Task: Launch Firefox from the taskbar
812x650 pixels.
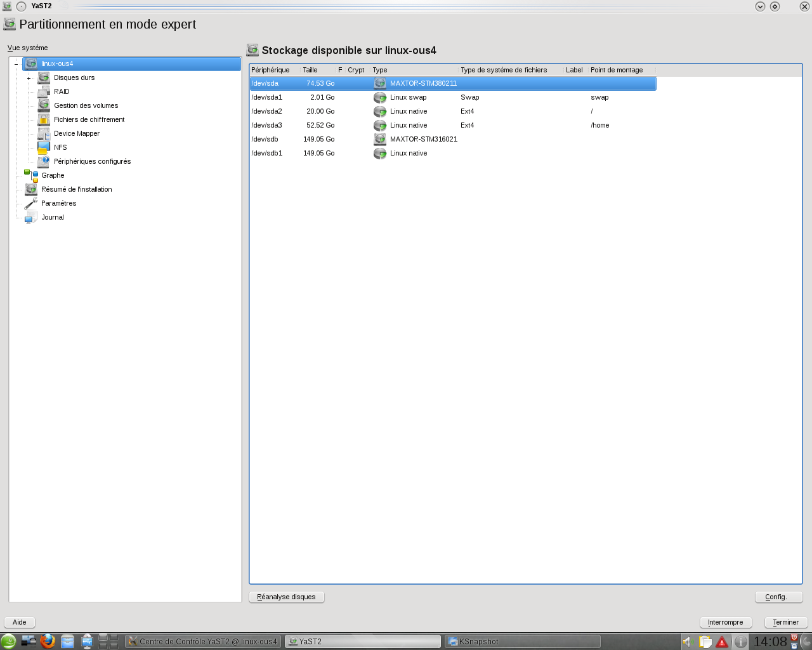Action: pos(48,641)
